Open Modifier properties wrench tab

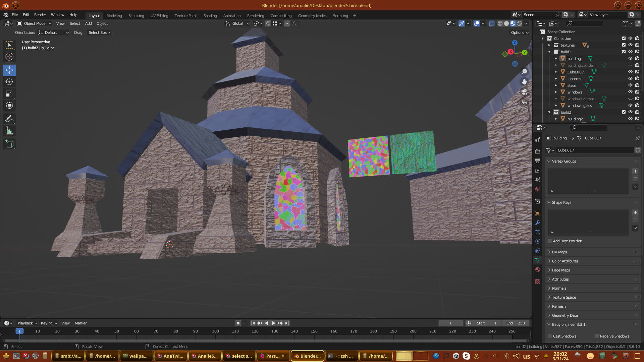pos(538,223)
